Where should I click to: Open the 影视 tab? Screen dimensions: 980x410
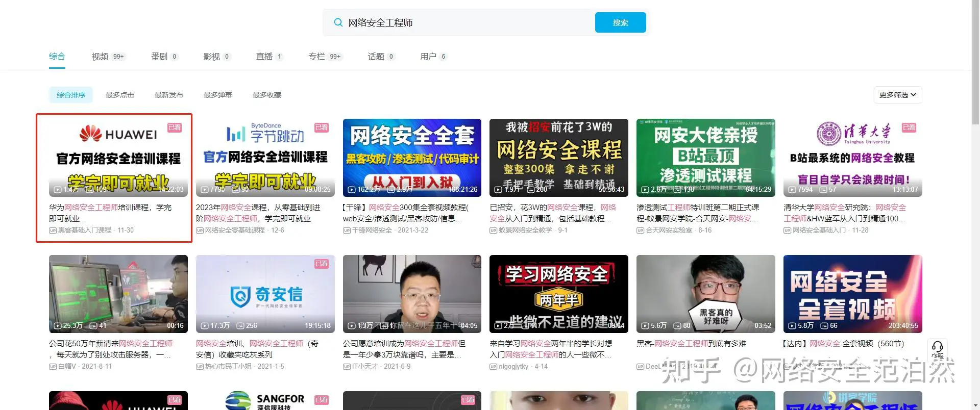tap(217, 57)
